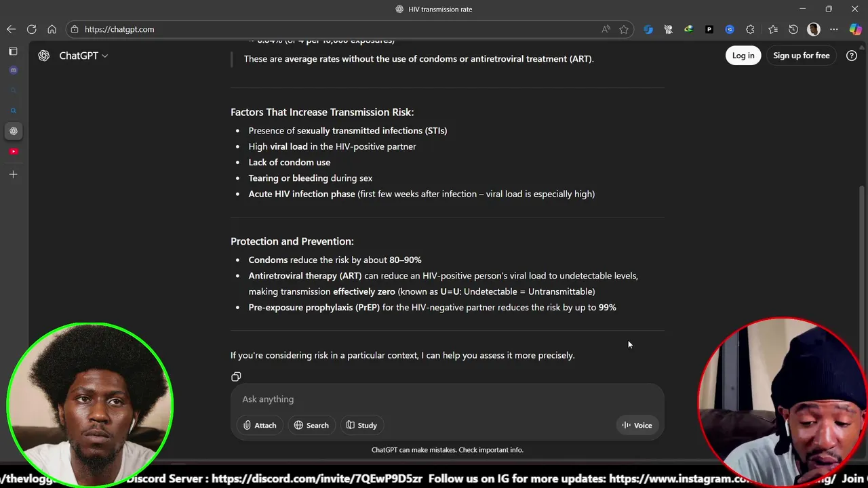Switch to the blue search vertical tab
This screenshot has width=868, height=488.
[x=13, y=110]
